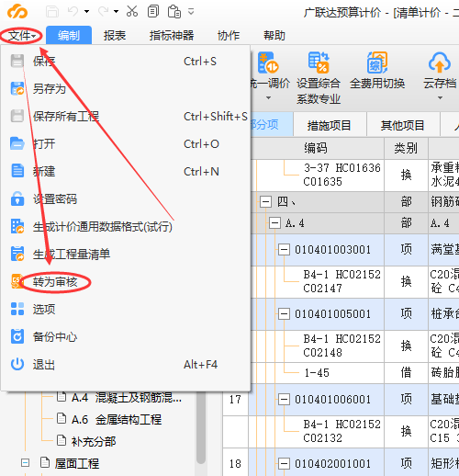
Task: Open the 指标神器 tab
Action: 172,36
